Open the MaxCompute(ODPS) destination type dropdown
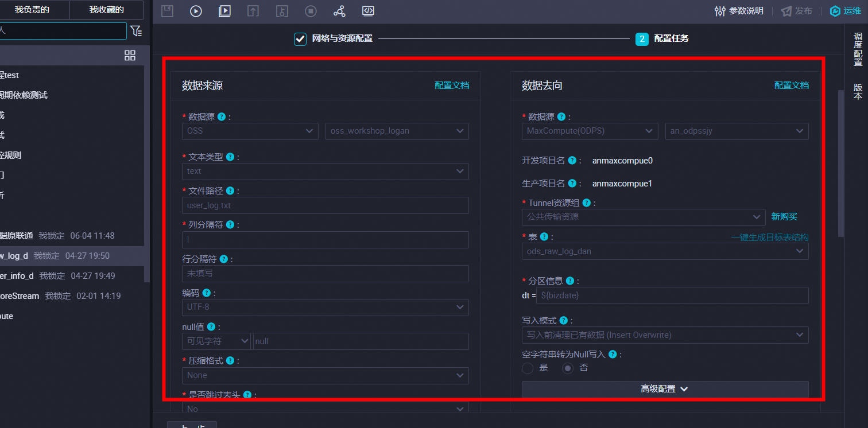Viewport: 868px width, 428px height. 590,131
